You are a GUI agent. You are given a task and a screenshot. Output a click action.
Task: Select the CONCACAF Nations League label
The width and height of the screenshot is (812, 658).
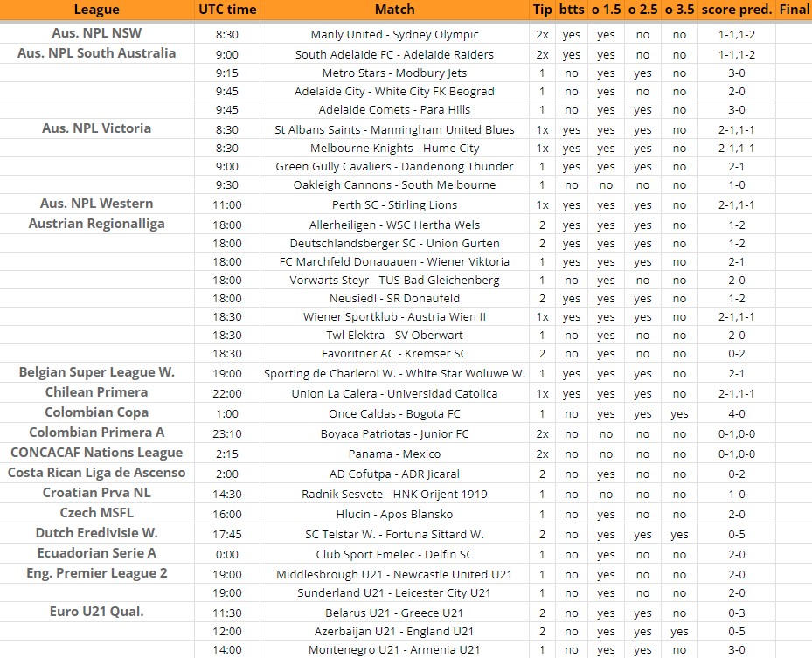[97, 453]
